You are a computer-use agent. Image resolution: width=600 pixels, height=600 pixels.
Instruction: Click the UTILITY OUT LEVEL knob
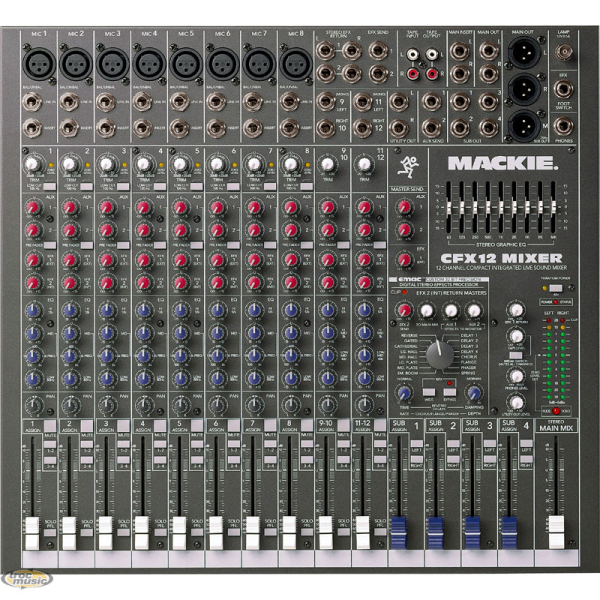pos(517,403)
